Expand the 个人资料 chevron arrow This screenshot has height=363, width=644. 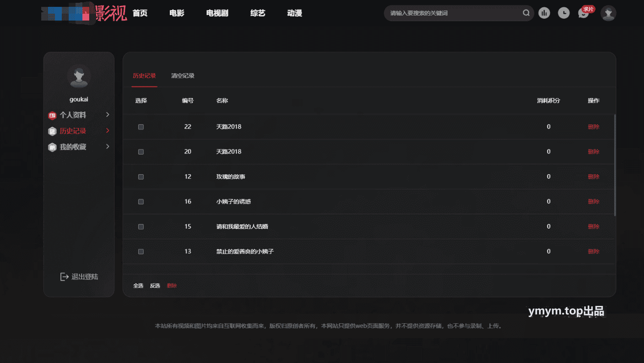tap(108, 115)
